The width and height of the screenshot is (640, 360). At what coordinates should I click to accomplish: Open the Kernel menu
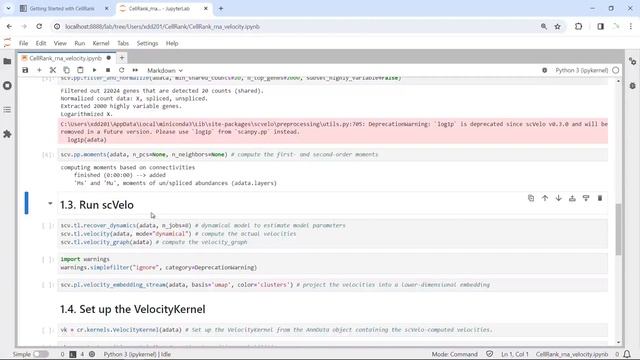tap(101, 43)
